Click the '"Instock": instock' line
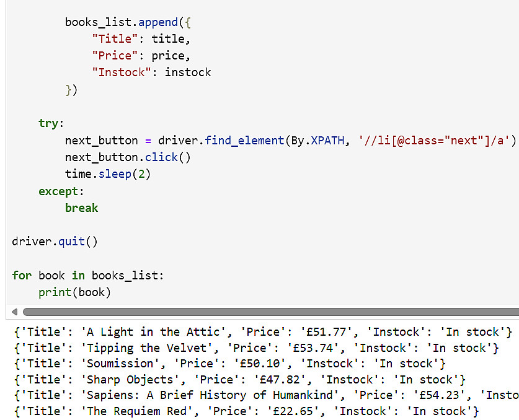This screenshot has width=519, height=420. 151,72
